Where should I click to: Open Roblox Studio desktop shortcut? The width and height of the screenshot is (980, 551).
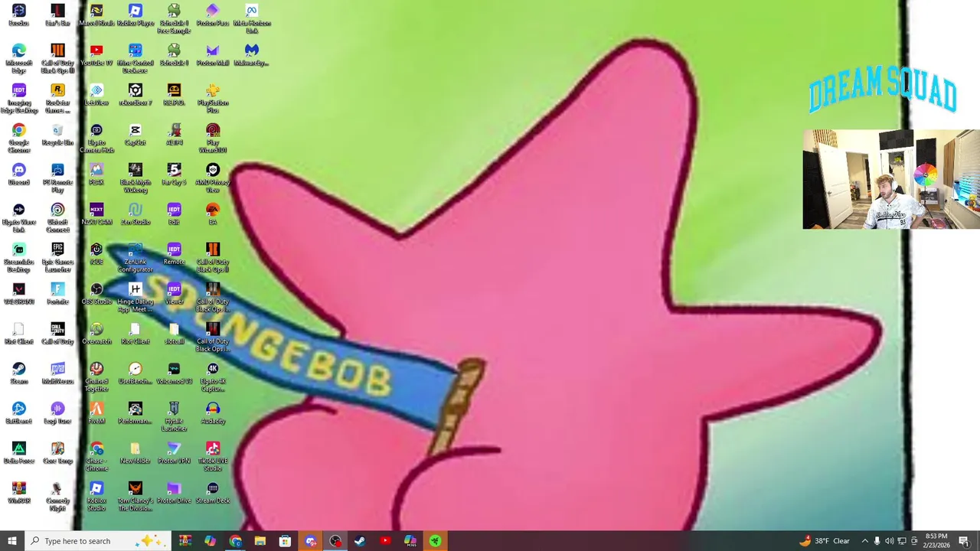[96, 497]
